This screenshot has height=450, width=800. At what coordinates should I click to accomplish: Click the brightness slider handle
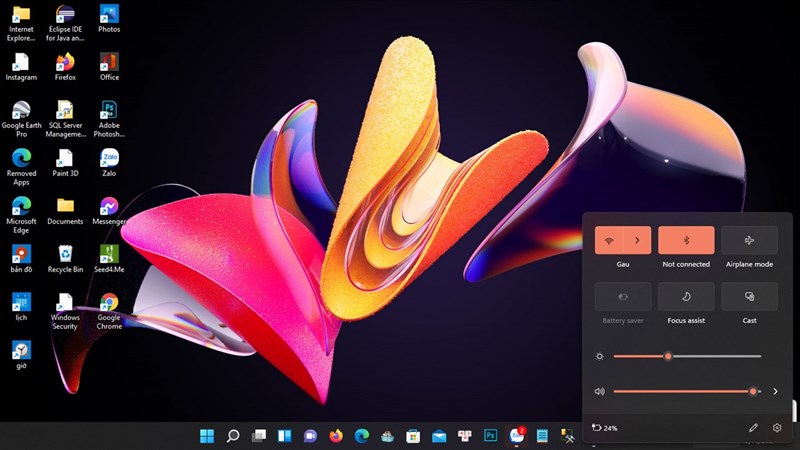tap(668, 356)
